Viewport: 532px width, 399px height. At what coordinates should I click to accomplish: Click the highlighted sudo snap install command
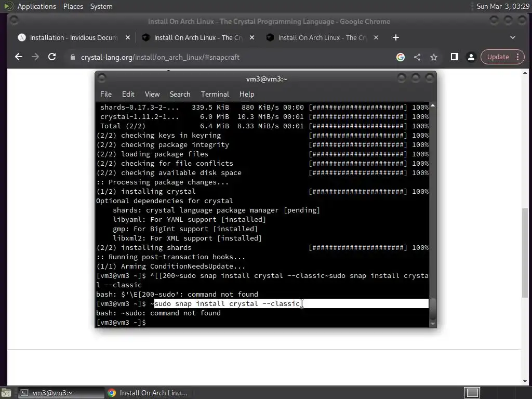tap(227, 303)
